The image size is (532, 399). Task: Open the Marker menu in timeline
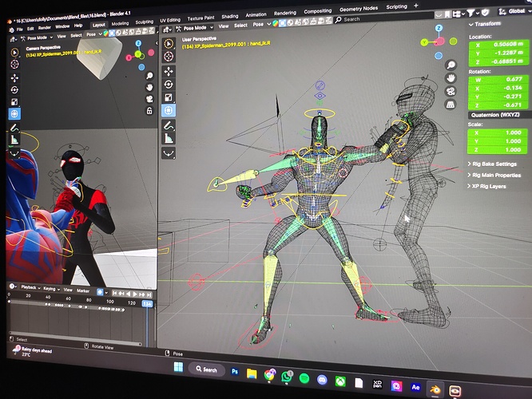tap(83, 290)
